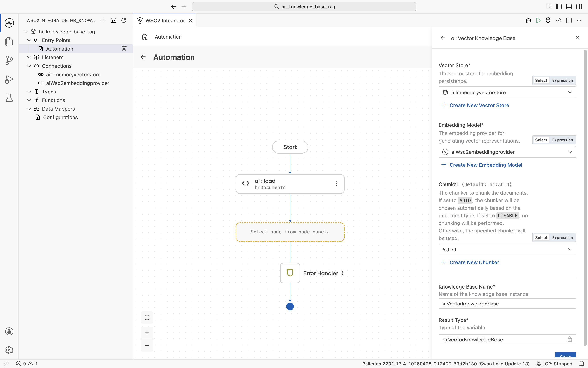Toggle the primary sidebar layout icon
Image resolution: width=588 pixels, height=368 pixels.
pyautogui.click(x=559, y=7)
